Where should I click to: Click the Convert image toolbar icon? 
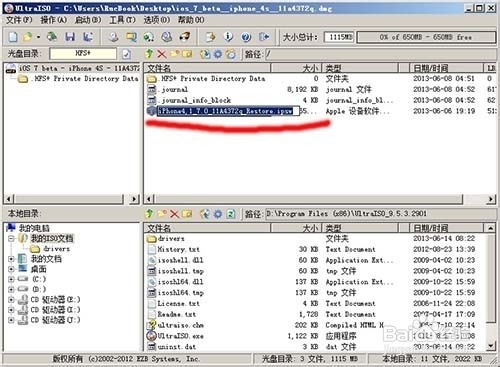(149, 37)
